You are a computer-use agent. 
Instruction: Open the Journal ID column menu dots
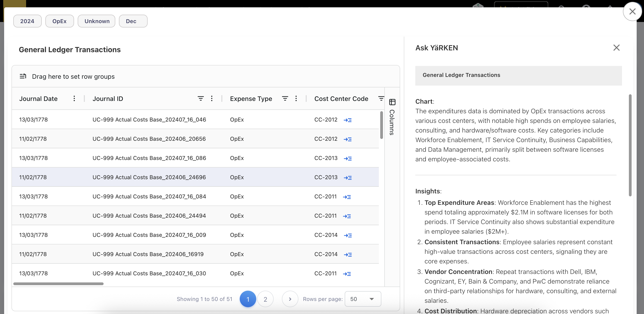pyautogui.click(x=212, y=99)
